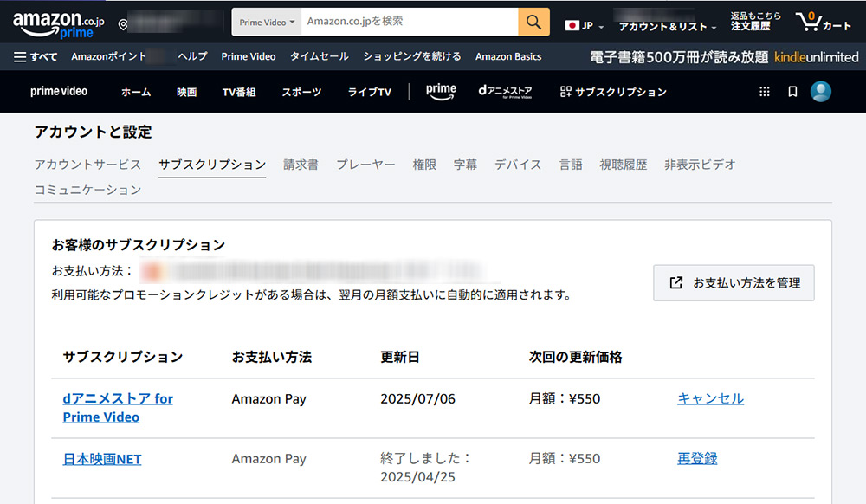Open the ライブTV section
Viewport: 866px width, 504px height.
[x=370, y=92]
